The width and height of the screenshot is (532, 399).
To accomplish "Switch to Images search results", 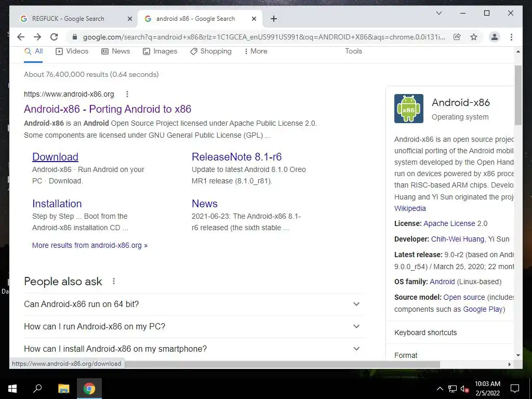I will point(160,51).
